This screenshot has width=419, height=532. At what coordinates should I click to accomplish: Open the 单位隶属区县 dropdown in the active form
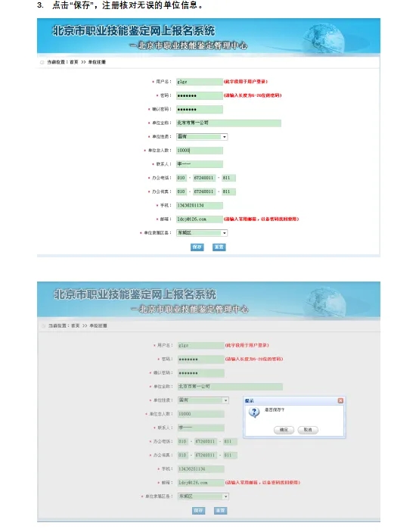[202, 233]
